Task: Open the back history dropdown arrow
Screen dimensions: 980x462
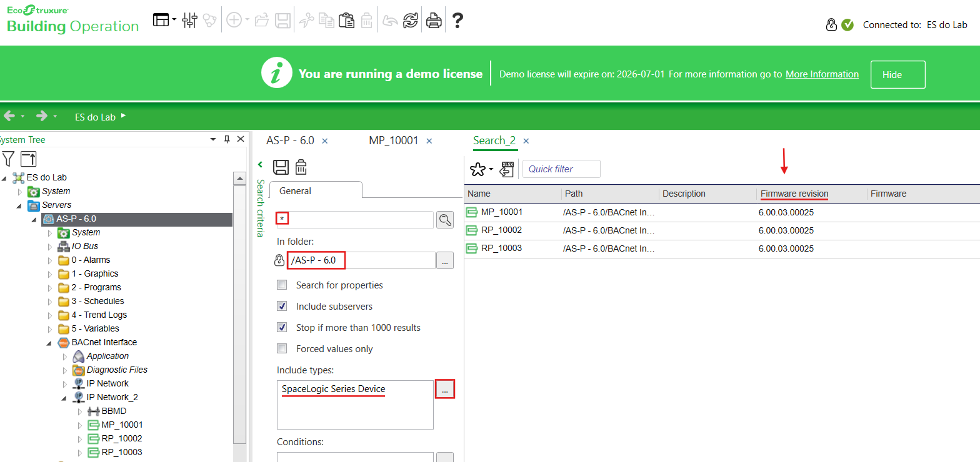Action: (23, 117)
